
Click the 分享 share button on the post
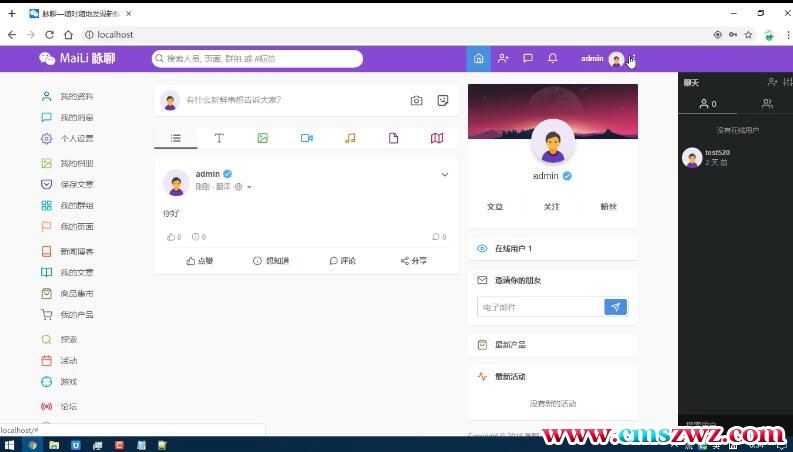pos(413,261)
